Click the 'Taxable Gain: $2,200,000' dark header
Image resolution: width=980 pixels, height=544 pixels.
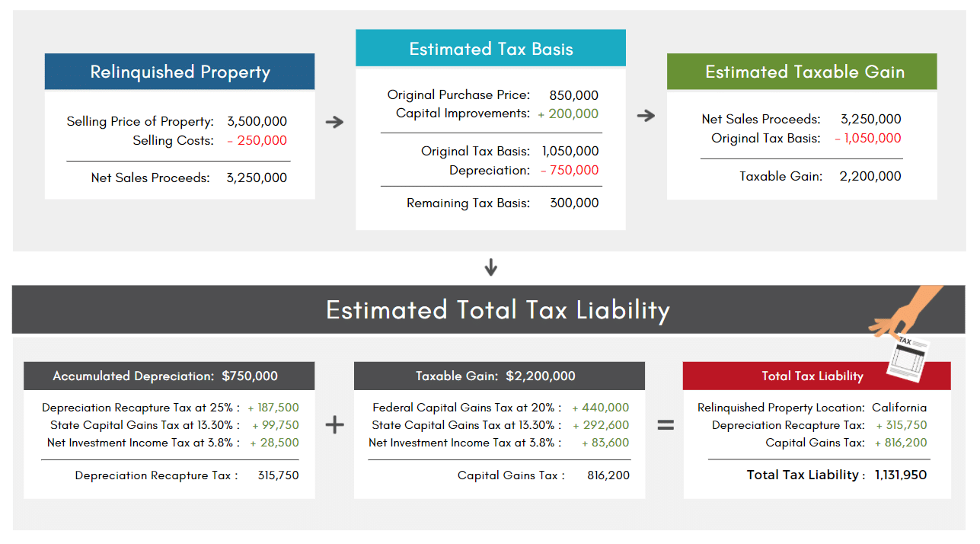click(x=500, y=376)
